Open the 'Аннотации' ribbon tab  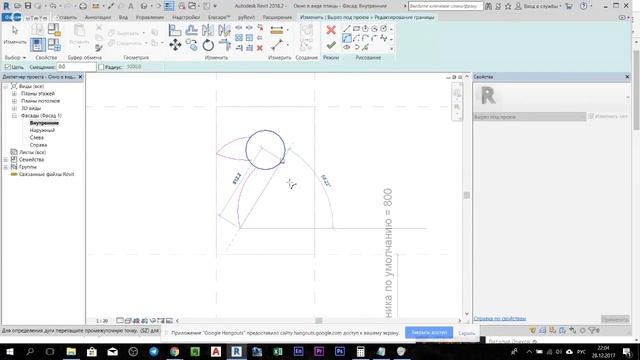pos(98,18)
